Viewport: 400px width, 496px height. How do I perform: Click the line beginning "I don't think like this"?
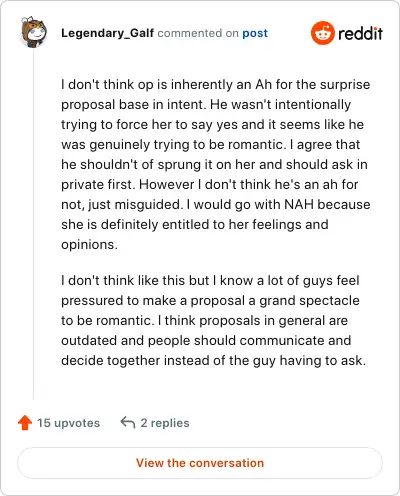click(210, 280)
